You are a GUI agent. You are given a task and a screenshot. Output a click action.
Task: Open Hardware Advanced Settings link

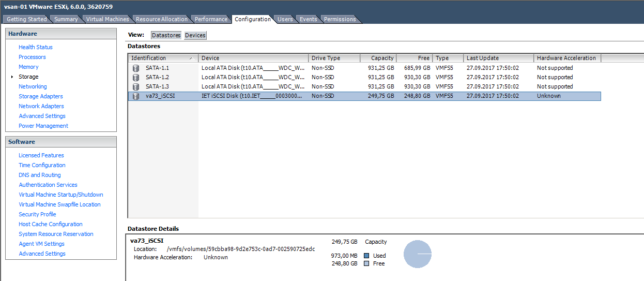point(42,116)
